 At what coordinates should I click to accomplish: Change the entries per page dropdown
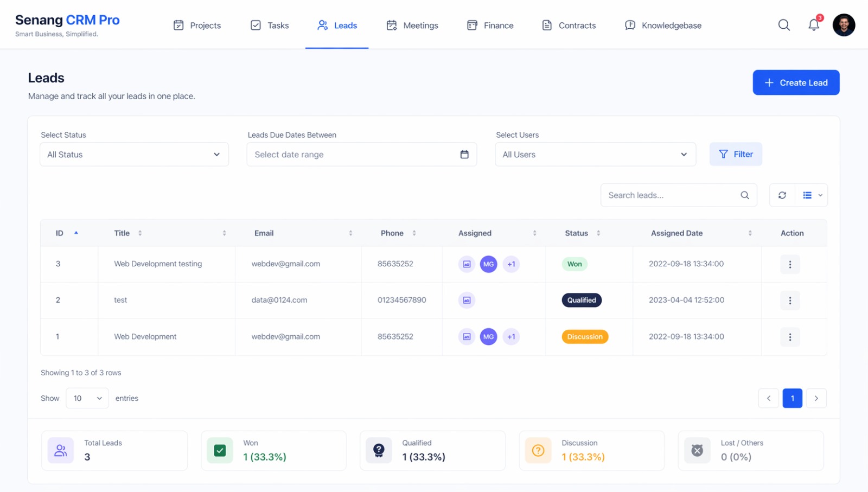87,398
